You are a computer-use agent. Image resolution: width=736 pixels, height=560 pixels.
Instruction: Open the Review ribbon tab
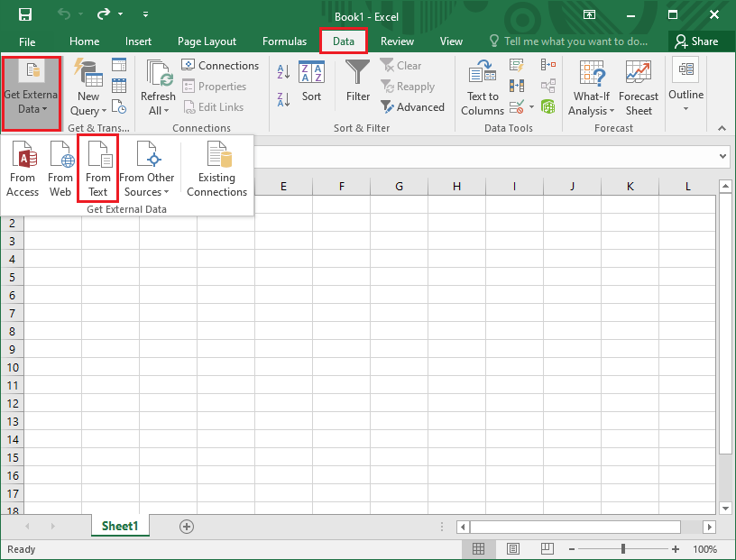point(397,41)
